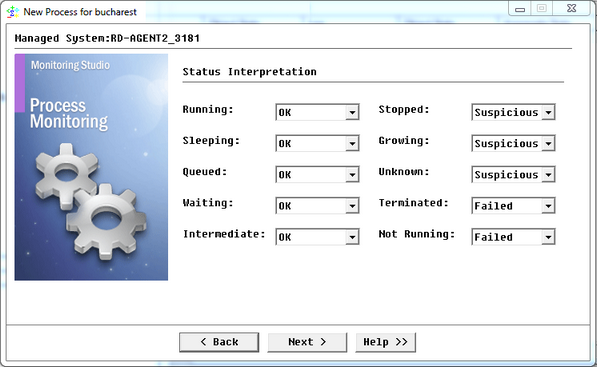
Task: Open the Queued status dropdown
Action: coord(317,175)
